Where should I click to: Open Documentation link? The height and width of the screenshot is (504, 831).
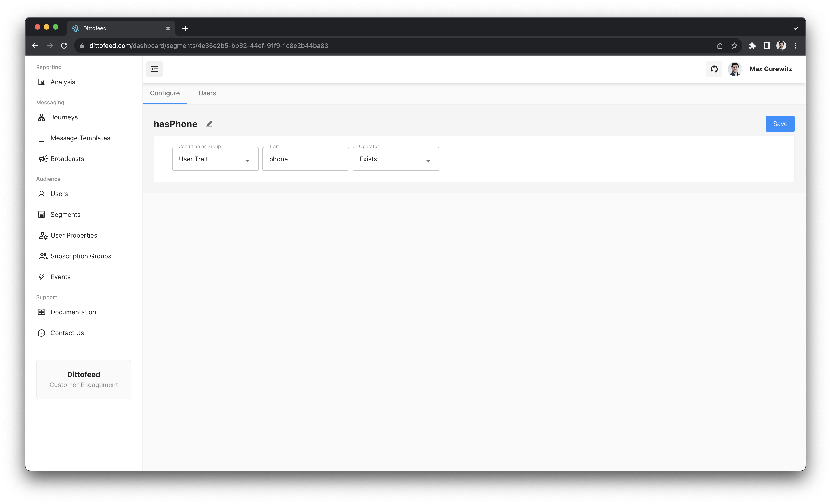pos(73,312)
